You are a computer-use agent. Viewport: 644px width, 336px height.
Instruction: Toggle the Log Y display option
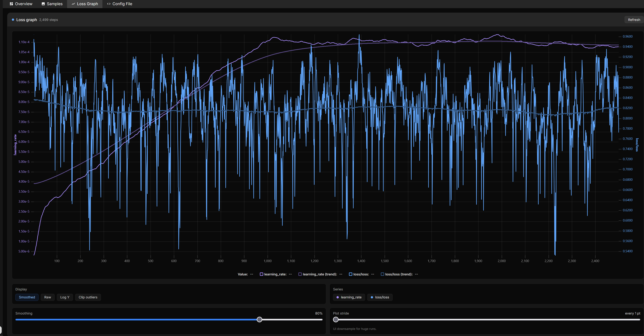point(65,297)
